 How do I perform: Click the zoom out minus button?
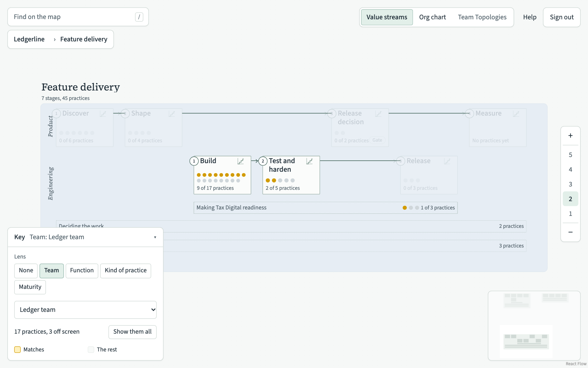tap(571, 232)
